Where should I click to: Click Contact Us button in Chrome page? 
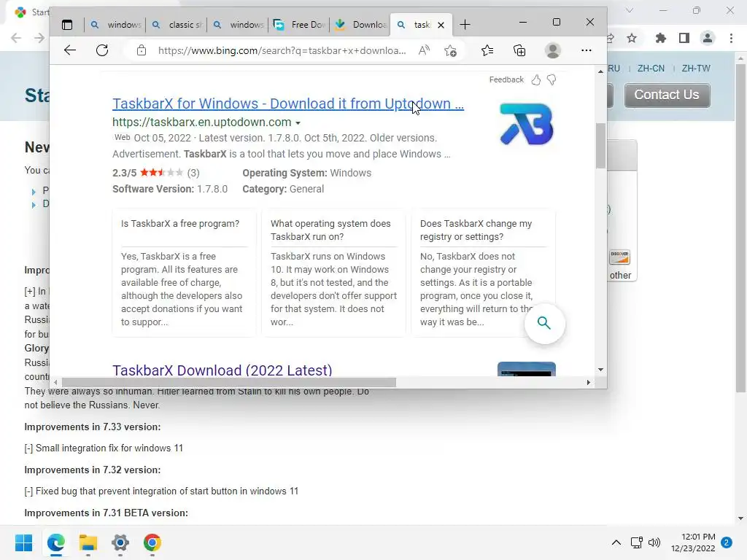point(667,95)
